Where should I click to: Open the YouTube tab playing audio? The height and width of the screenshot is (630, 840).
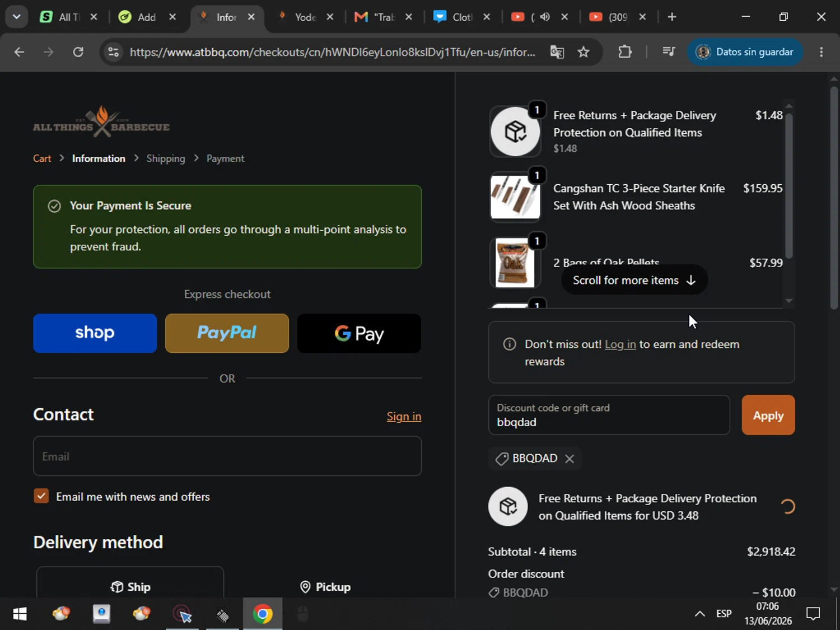[x=539, y=17]
